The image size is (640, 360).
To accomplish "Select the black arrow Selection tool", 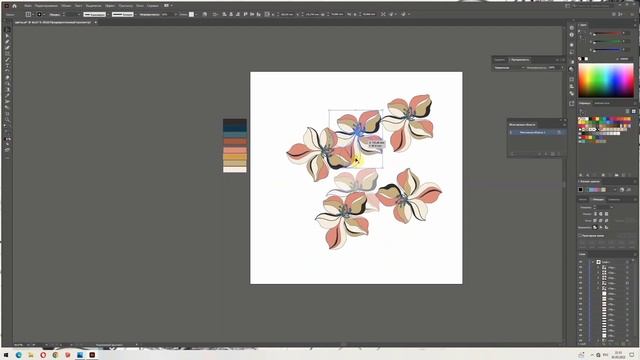I will tap(7, 30).
